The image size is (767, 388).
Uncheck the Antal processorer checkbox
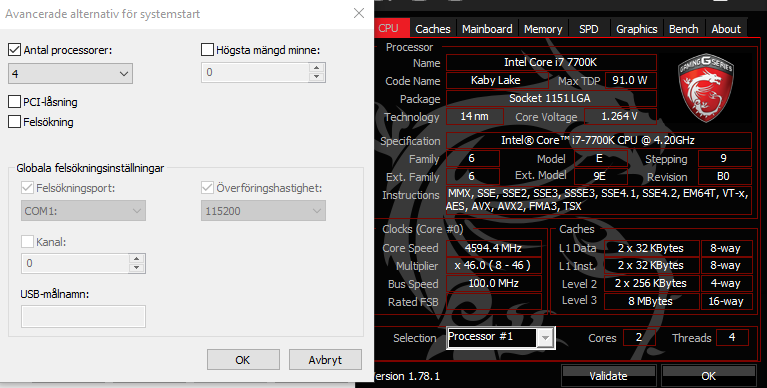click(x=15, y=49)
